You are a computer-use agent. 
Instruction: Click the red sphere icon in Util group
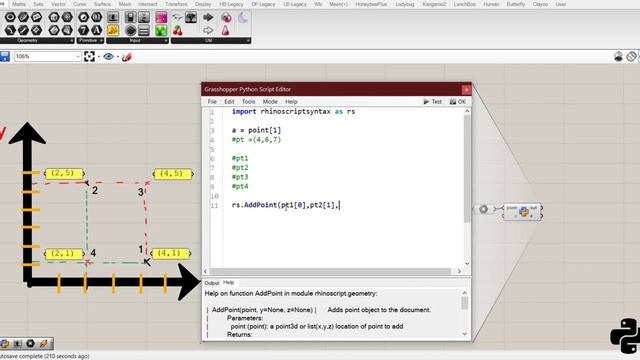pyautogui.click(x=225, y=17)
